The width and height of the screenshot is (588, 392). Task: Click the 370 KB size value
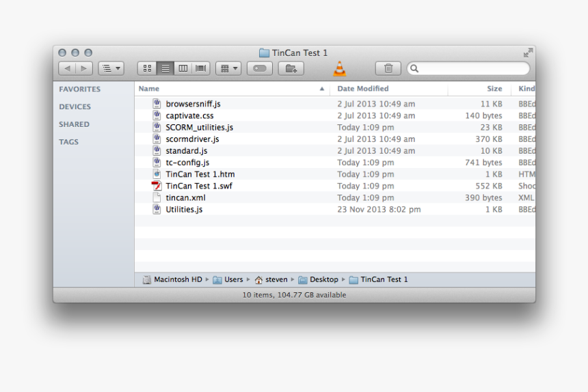click(489, 139)
